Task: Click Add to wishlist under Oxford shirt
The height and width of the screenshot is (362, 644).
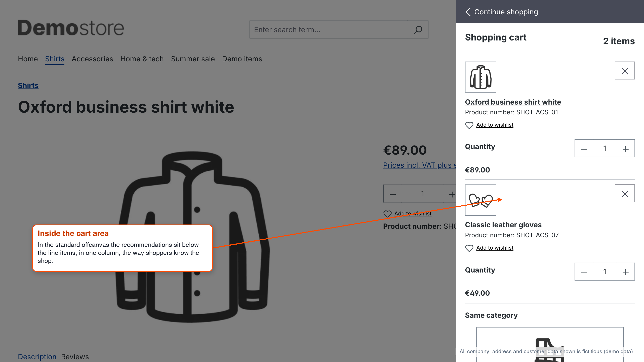Action: click(495, 125)
